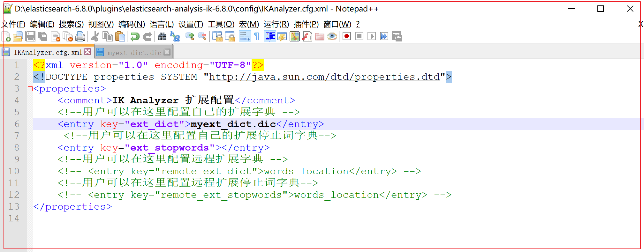644x252 pixels.
Task: Open the 编码(N) encoding menu
Action: tap(132, 24)
